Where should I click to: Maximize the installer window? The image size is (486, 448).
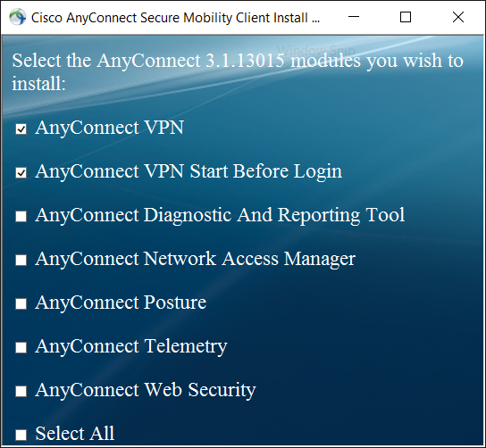point(406,17)
